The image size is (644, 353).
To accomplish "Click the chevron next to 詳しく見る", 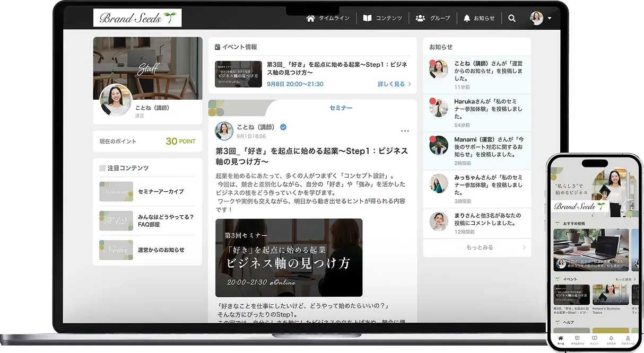I will click(x=410, y=84).
